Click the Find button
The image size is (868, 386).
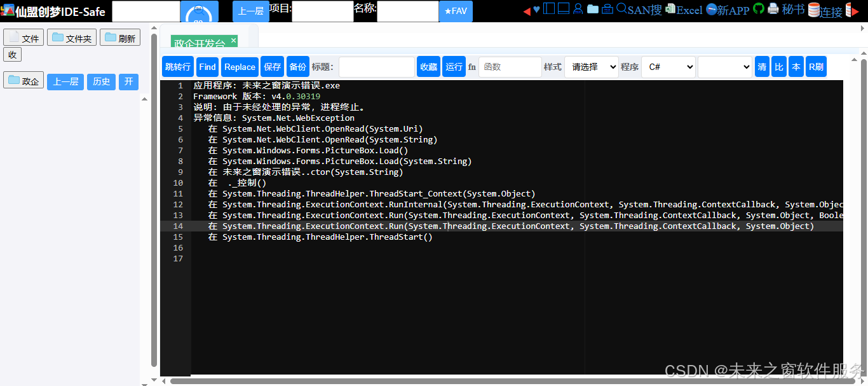click(x=207, y=67)
